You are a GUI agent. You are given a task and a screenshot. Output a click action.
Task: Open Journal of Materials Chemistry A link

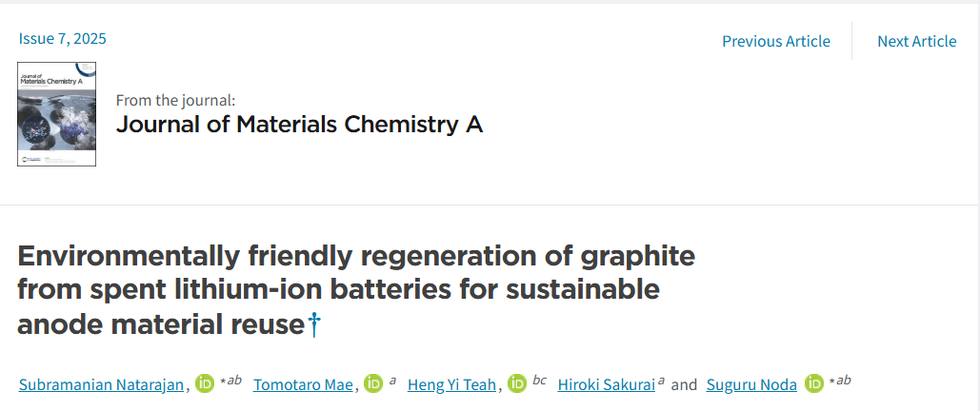coord(299,125)
